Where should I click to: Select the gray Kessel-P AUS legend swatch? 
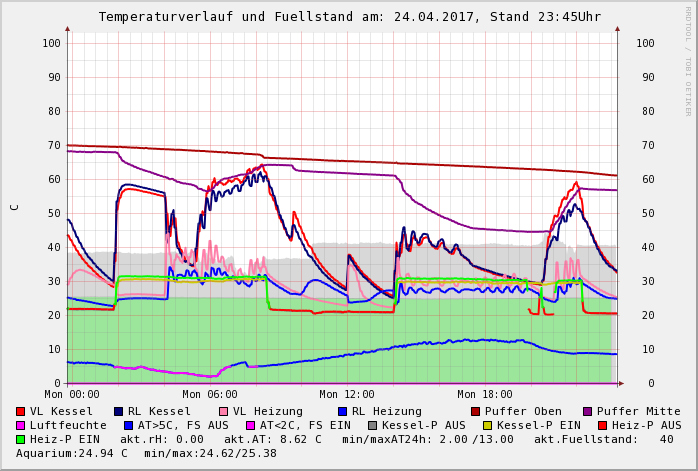coord(370,425)
